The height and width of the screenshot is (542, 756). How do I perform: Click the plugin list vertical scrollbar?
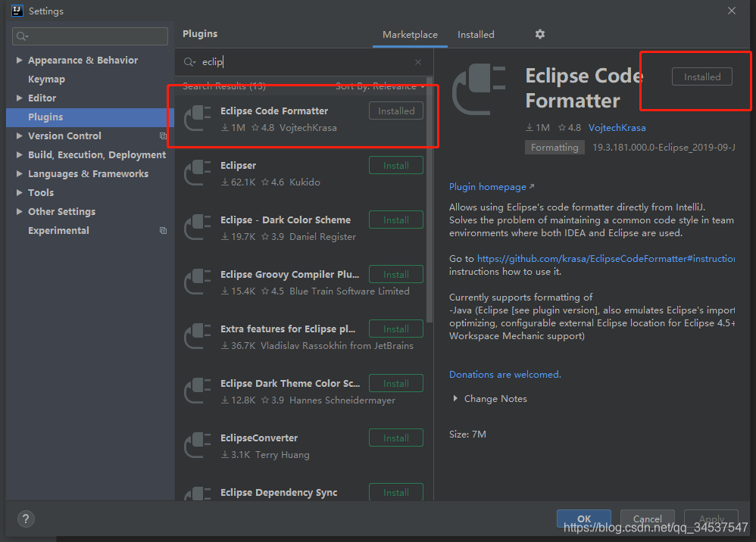click(429, 200)
